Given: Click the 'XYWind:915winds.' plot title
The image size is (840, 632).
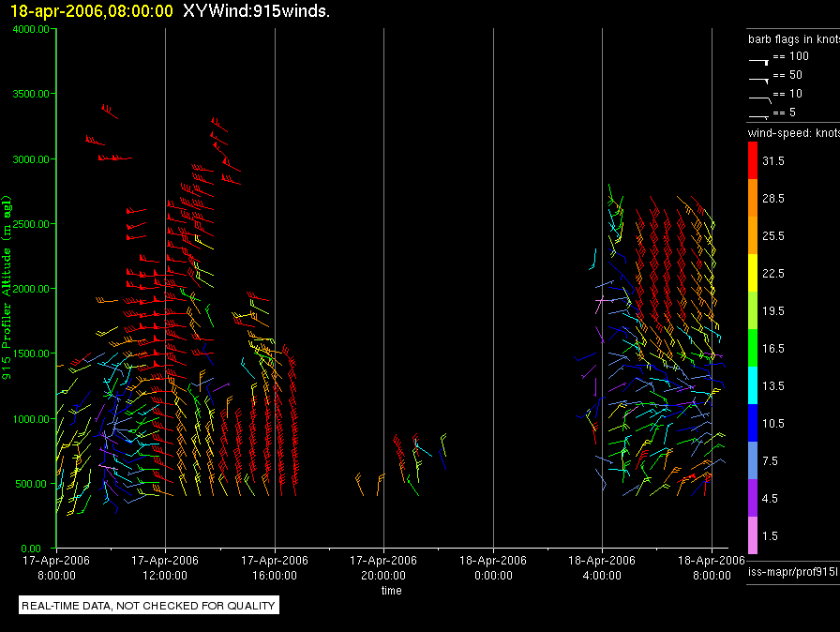Looking at the screenshot, I should pyautogui.click(x=256, y=11).
